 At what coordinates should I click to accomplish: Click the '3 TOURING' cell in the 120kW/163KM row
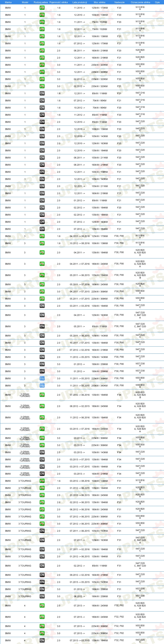point(25,540)
